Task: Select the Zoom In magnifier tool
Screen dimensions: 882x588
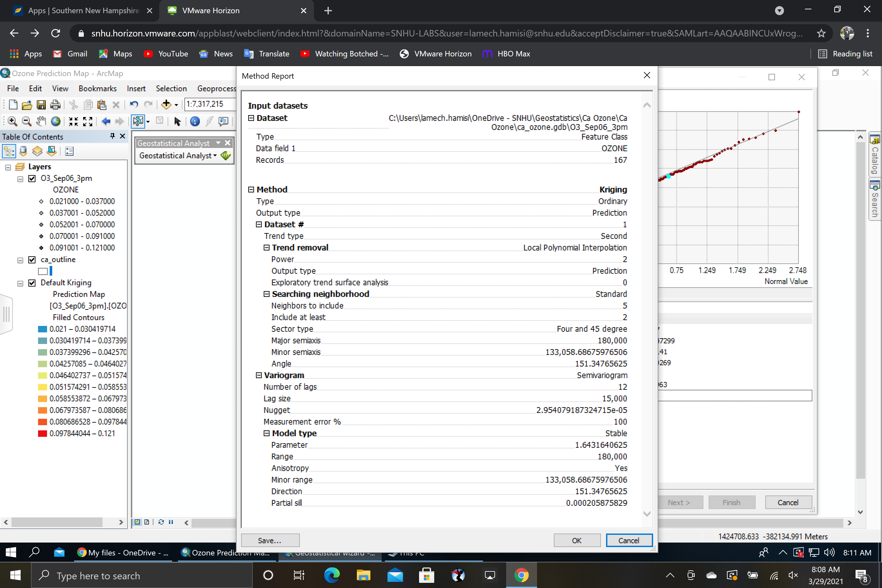Action: 12,121
